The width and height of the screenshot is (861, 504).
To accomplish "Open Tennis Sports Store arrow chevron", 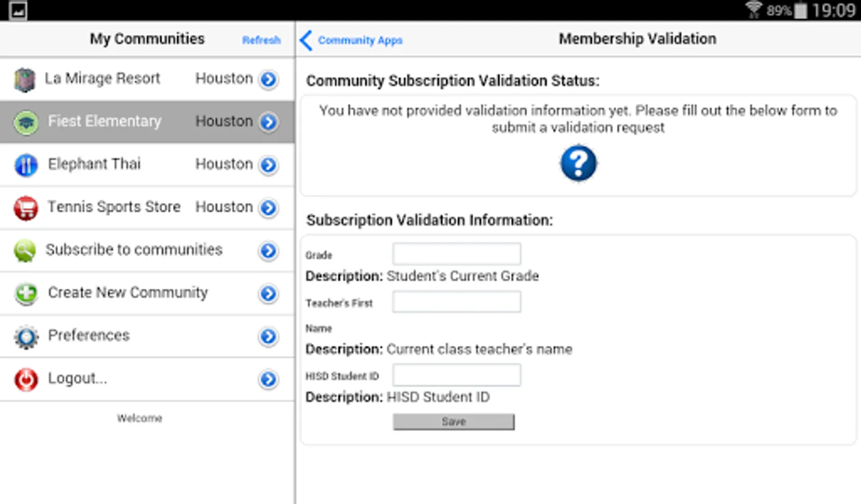I will [269, 208].
